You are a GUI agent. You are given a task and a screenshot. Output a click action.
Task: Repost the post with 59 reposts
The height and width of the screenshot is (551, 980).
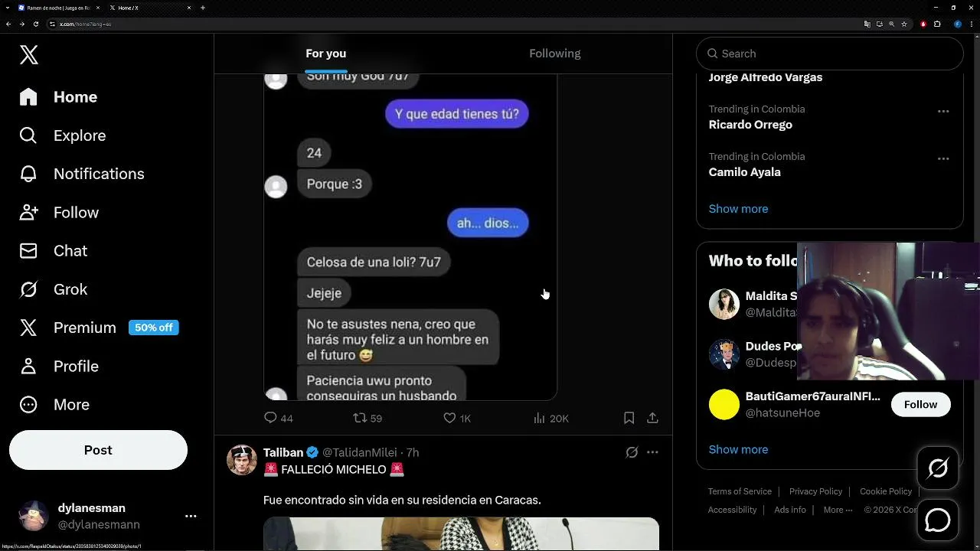point(367,418)
